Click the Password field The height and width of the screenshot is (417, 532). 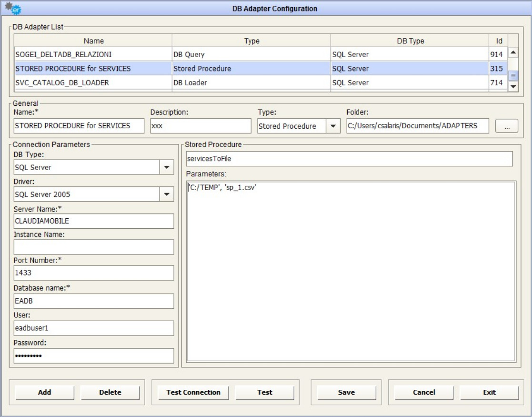tap(94, 356)
